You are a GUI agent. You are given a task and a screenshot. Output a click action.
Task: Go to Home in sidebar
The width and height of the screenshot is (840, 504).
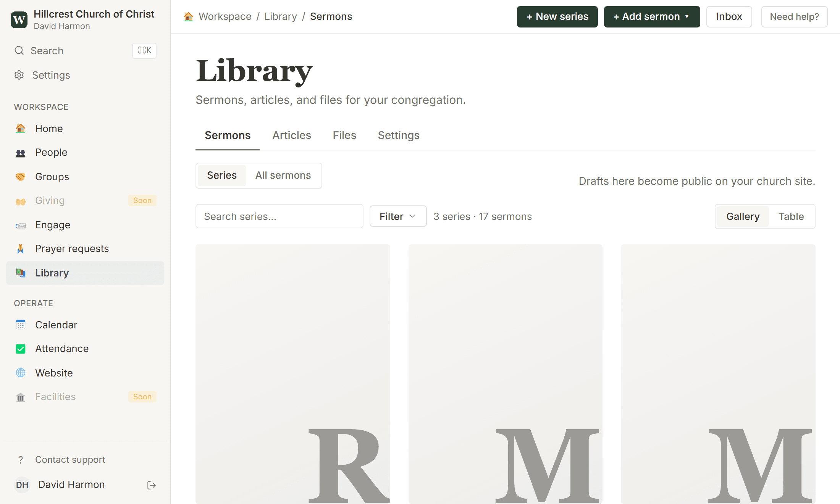click(x=85, y=129)
